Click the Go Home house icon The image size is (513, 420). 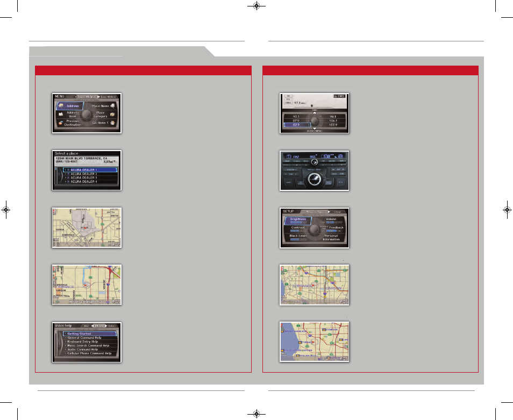coord(112,123)
